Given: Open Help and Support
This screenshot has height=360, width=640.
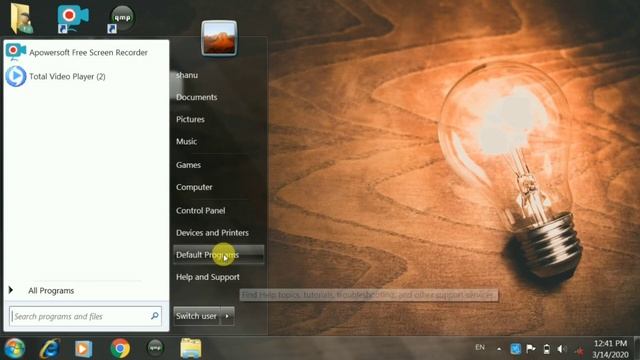Looking at the screenshot, I should (208, 277).
